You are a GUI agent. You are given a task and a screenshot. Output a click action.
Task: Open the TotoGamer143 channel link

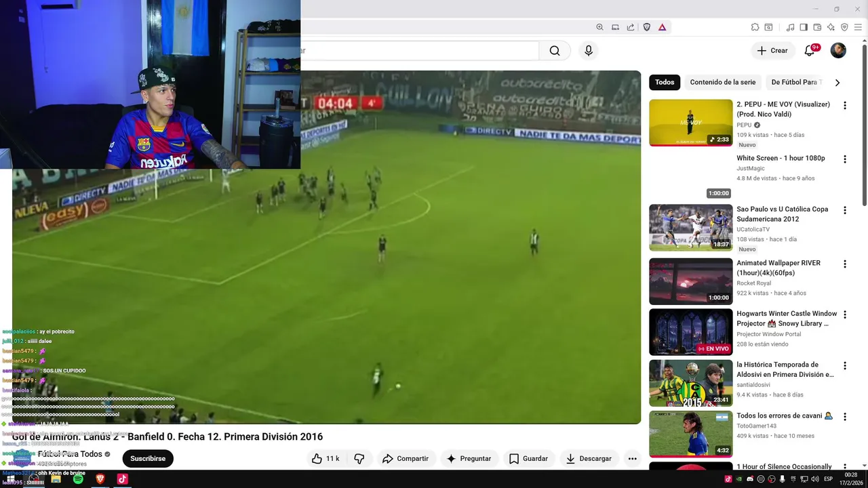tap(757, 426)
